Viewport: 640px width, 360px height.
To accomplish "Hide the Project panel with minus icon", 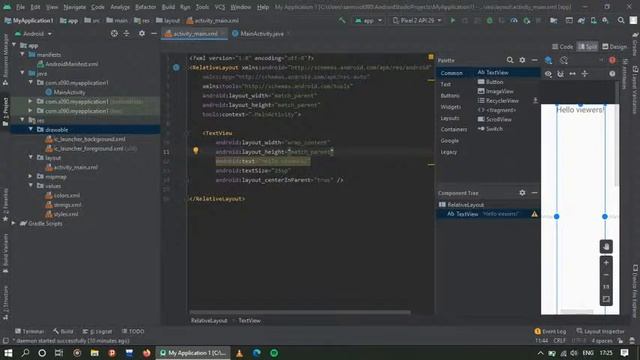I will (154, 33).
